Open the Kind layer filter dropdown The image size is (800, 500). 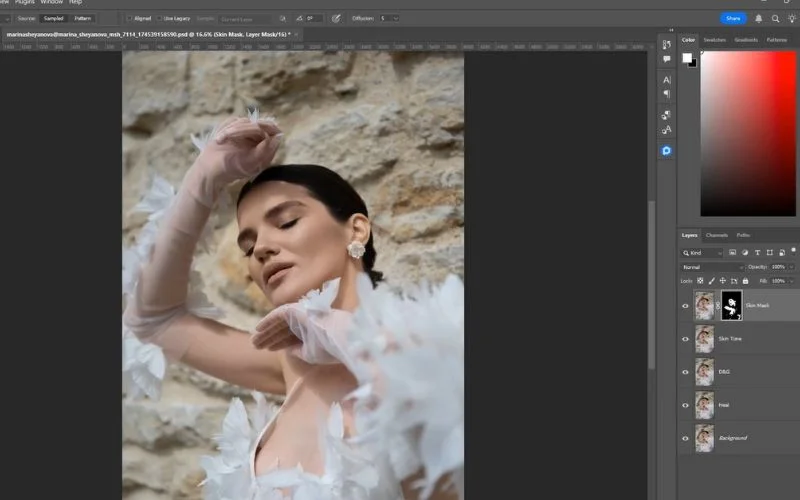tap(702, 253)
